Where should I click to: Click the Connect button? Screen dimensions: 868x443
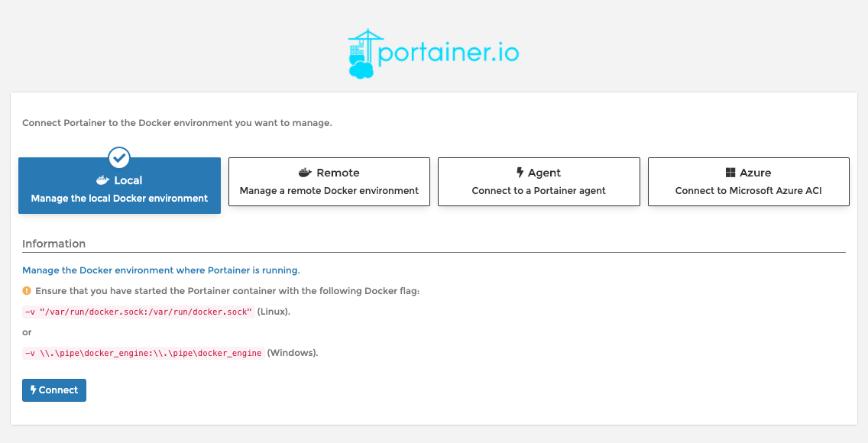click(x=54, y=390)
